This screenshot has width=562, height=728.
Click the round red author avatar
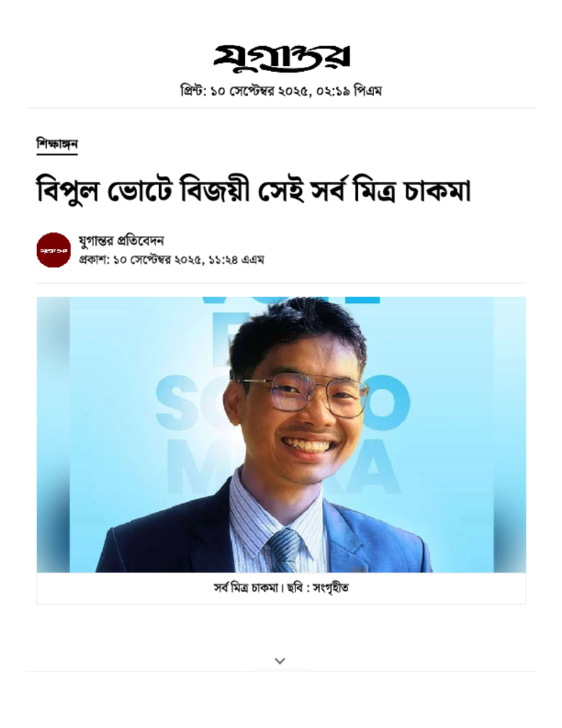(53, 250)
